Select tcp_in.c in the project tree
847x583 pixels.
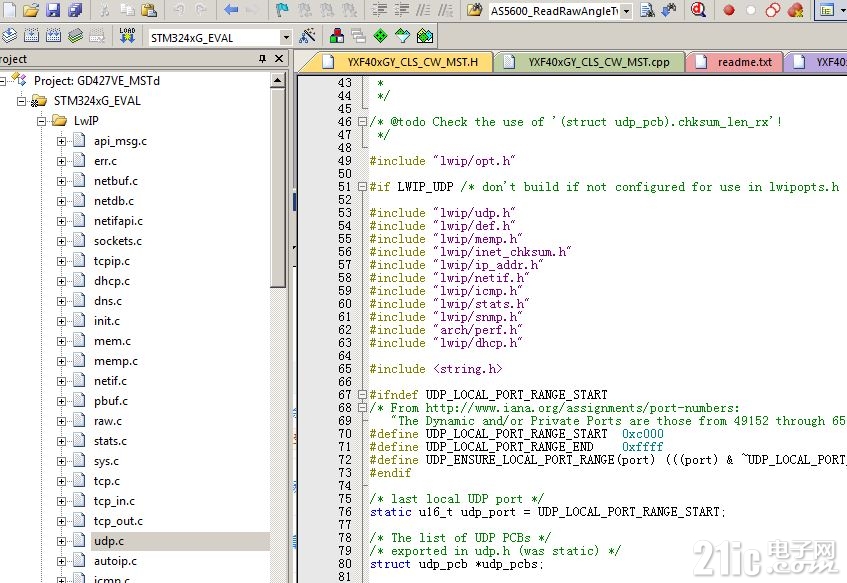click(x=114, y=501)
